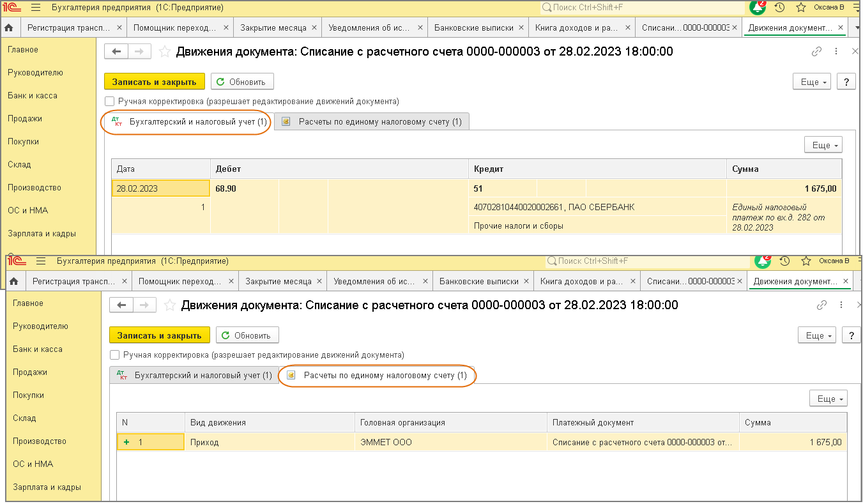Click Прочие налоги и сборы cell
The height and width of the screenshot is (504, 863).
598,225
